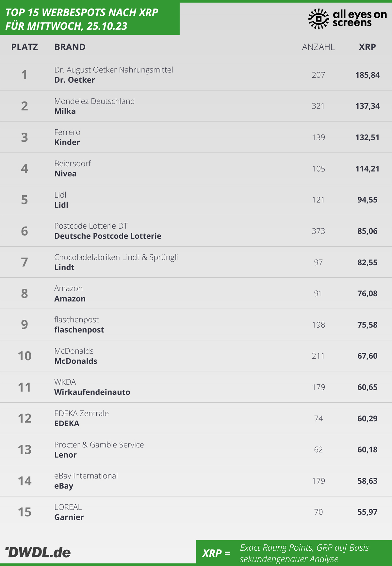Select the BRAND column header
The image size is (392, 566).
pos(70,47)
